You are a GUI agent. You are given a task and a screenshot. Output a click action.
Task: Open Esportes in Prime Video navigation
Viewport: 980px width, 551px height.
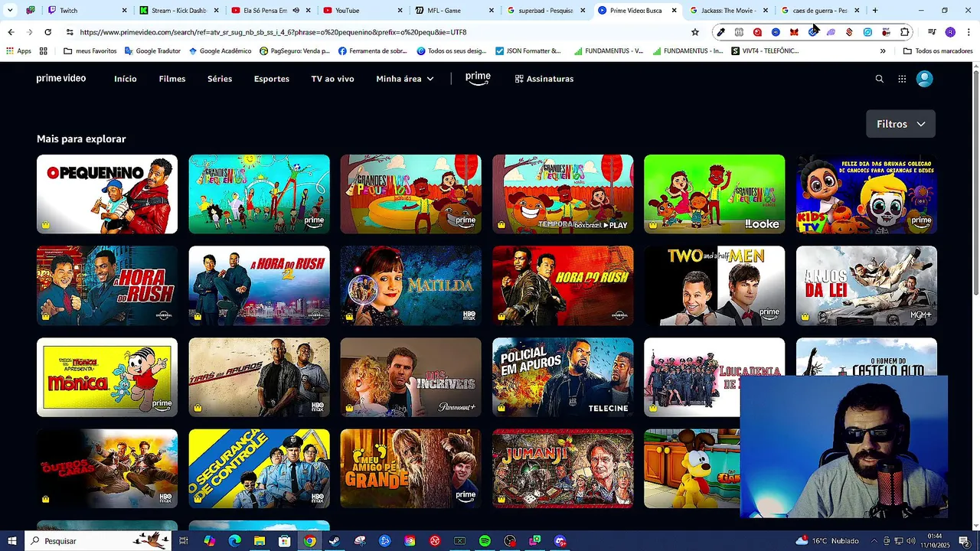(272, 79)
